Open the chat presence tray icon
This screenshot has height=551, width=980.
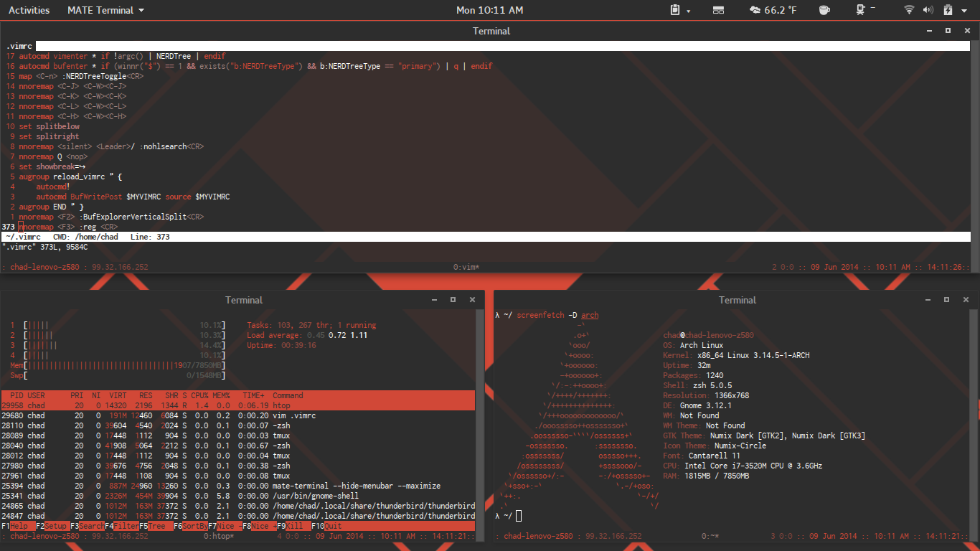click(x=861, y=10)
